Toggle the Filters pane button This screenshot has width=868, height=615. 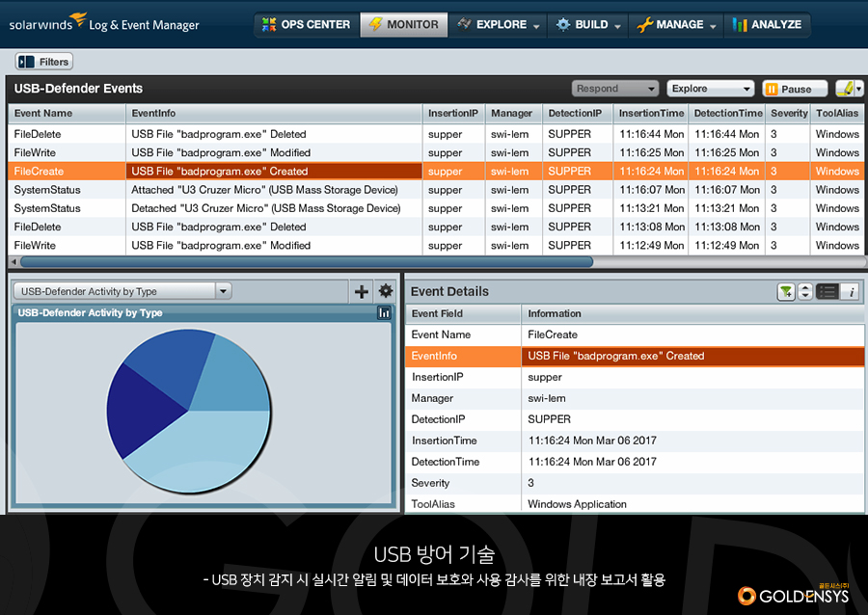(44, 62)
